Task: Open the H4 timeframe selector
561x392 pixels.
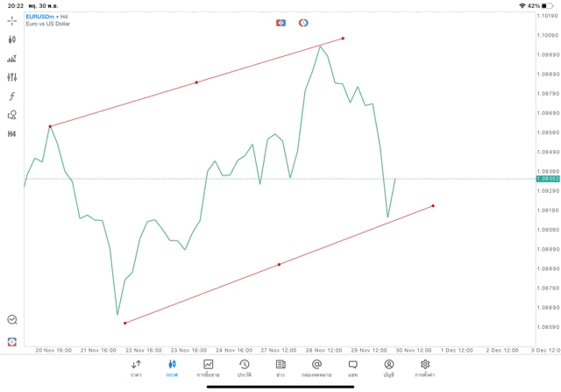Action: pyautogui.click(x=12, y=134)
